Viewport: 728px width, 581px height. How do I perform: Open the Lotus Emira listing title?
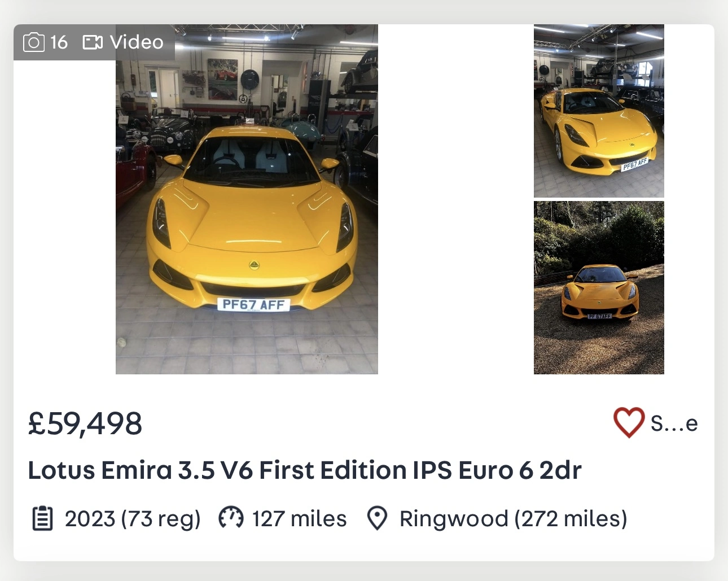pyautogui.click(x=305, y=470)
